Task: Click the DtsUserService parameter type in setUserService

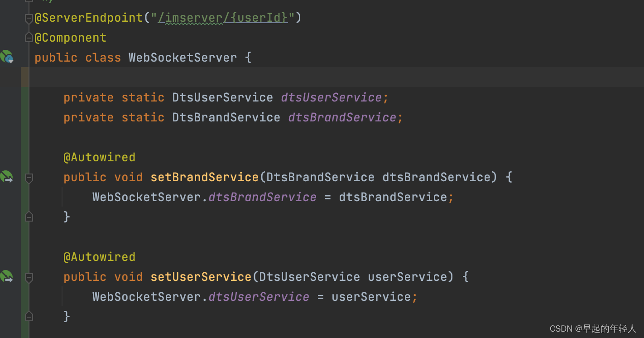Action: click(x=310, y=277)
